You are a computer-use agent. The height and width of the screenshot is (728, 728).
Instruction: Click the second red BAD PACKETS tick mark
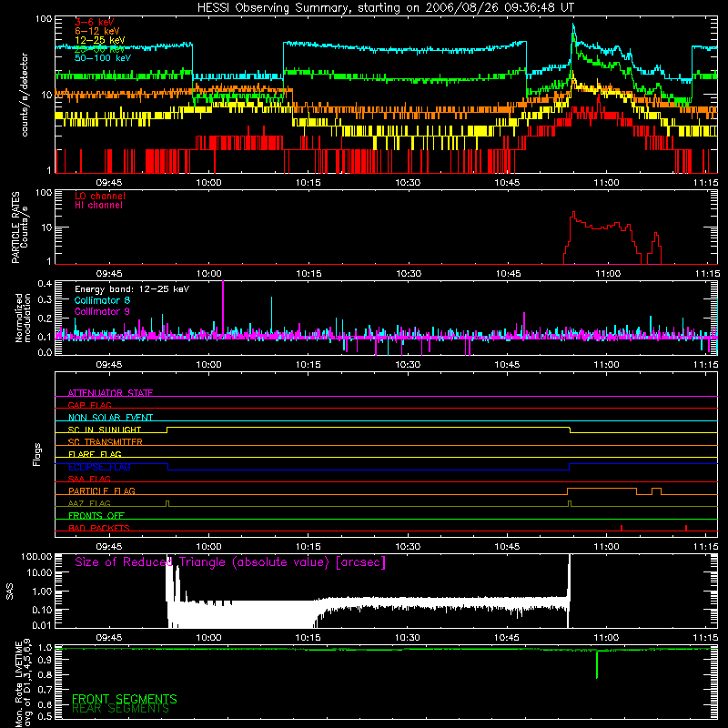(x=686, y=528)
